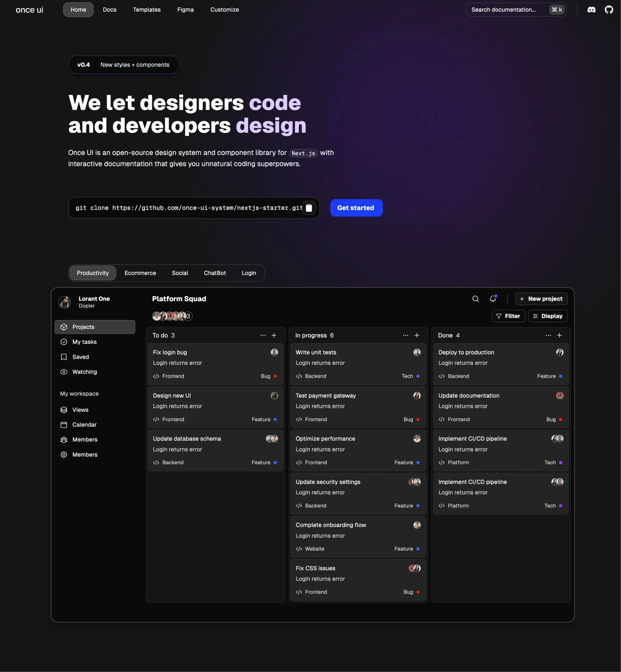
Task: Open the In progress column options menu
Action: pyautogui.click(x=405, y=335)
